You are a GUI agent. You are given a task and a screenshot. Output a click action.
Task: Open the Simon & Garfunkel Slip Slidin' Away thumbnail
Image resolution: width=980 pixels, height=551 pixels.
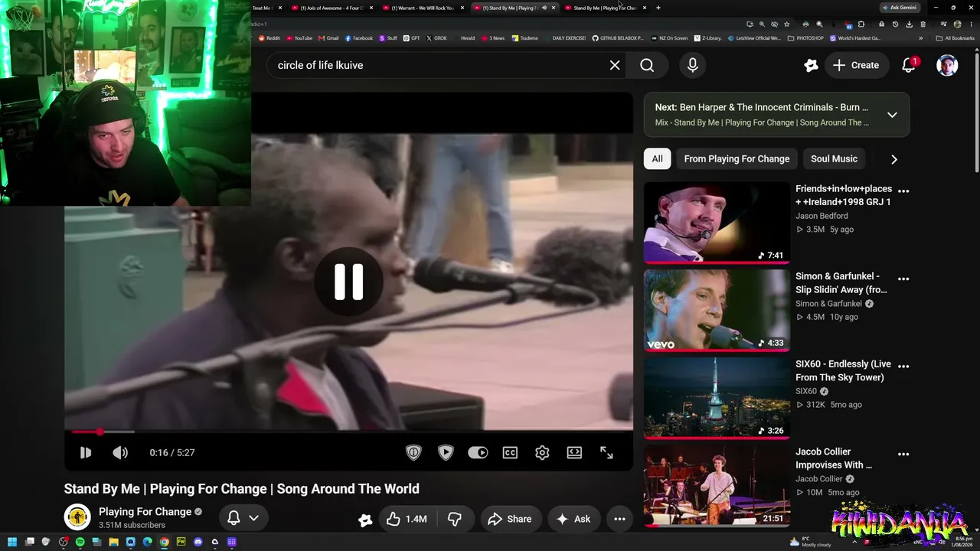coord(717,310)
